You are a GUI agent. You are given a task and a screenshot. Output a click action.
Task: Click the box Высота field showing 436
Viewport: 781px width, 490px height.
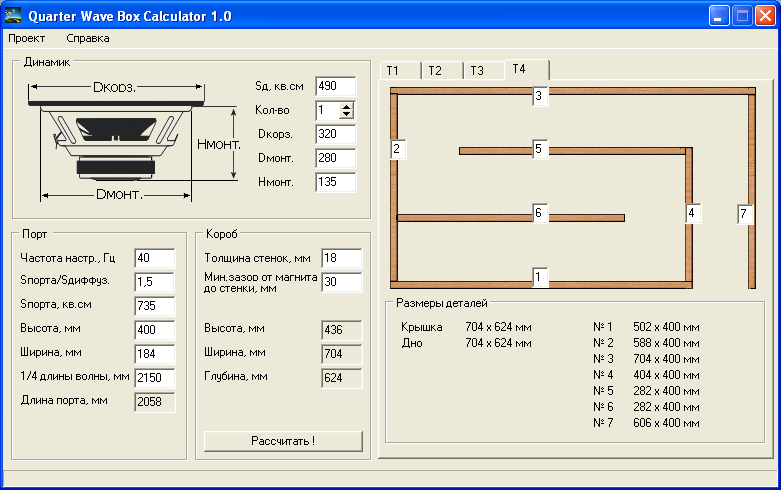tap(342, 330)
